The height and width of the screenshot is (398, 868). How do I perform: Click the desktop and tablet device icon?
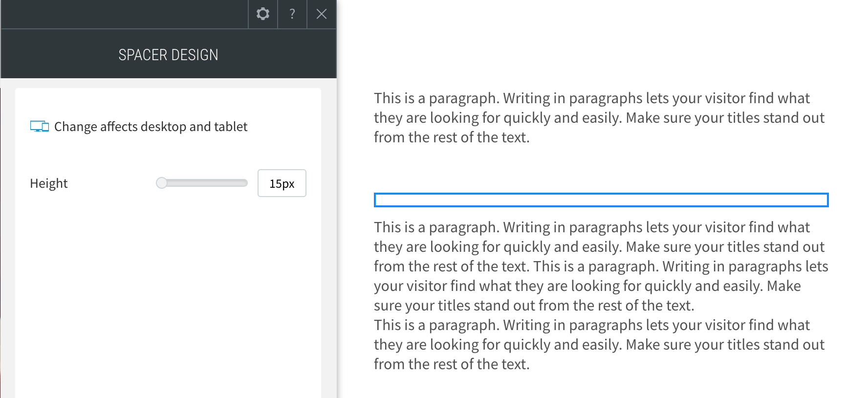click(40, 127)
